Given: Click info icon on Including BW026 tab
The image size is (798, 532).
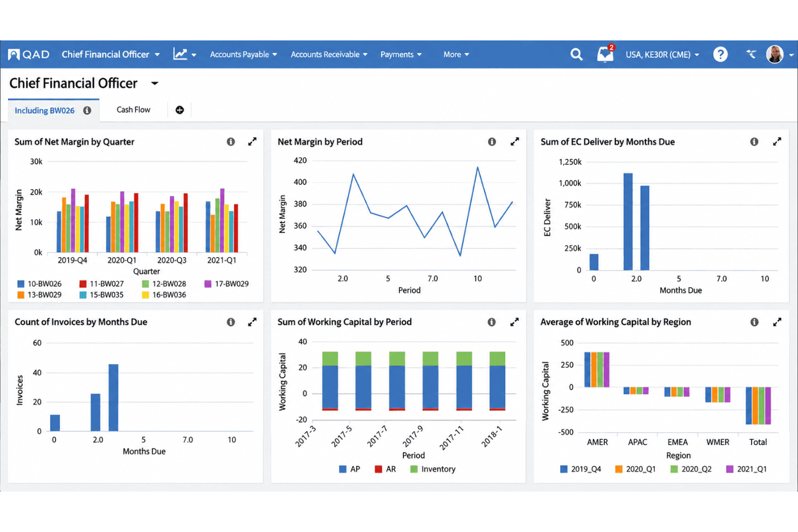Looking at the screenshot, I should coord(87,110).
